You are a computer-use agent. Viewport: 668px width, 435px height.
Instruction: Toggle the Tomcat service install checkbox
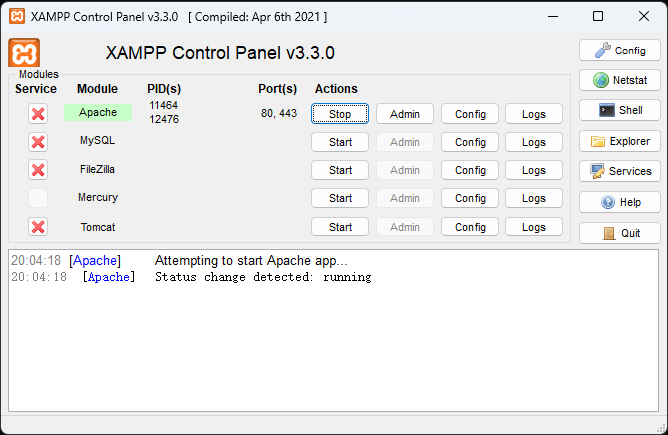(x=38, y=227)
